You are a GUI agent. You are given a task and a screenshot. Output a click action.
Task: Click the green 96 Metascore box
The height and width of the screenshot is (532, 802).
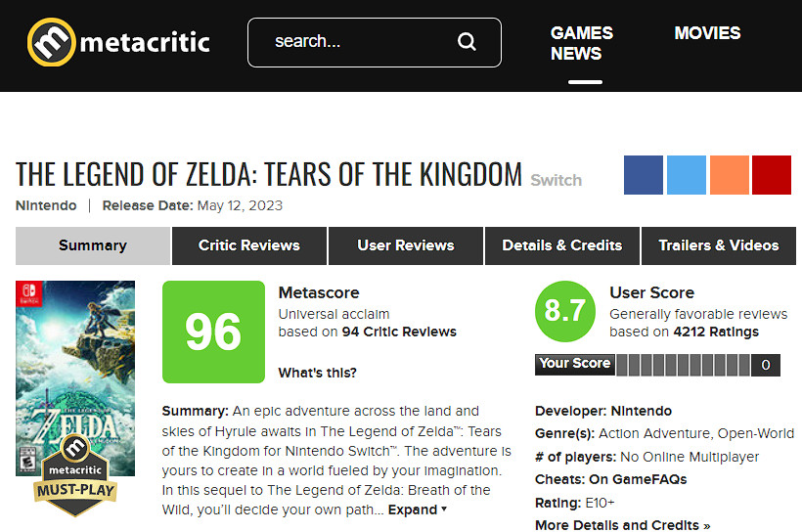[x=213, y=332]
